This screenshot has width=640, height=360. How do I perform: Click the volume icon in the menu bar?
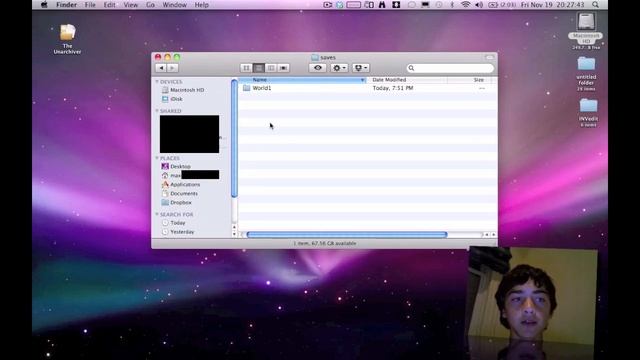tap(479, 5)
